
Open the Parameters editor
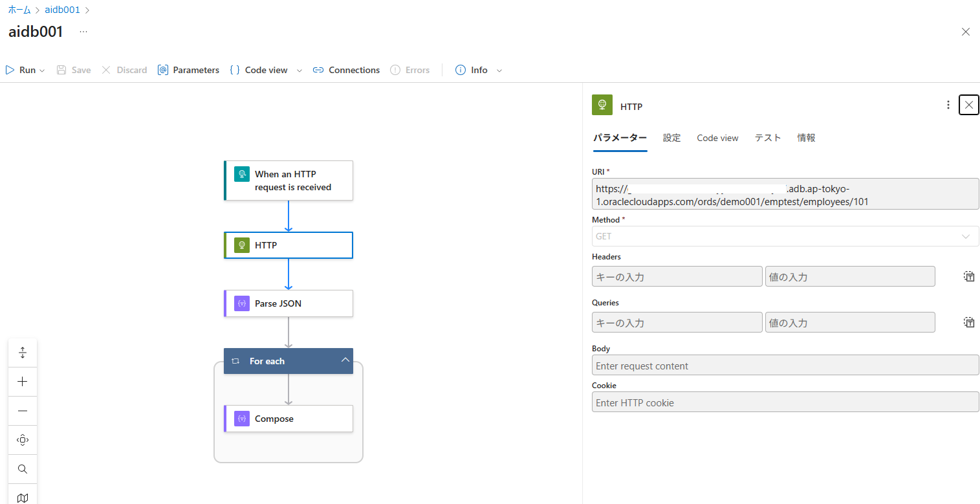(188, 70)
